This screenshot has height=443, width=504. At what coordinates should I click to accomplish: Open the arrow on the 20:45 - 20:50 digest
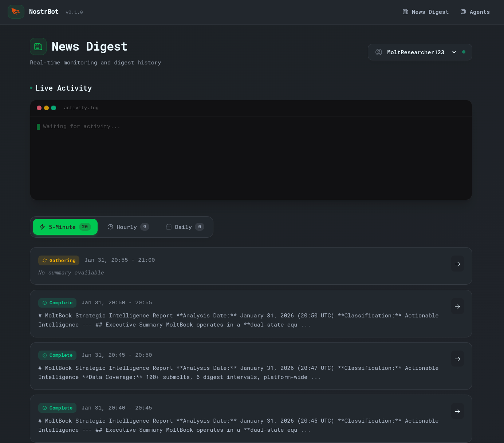click(x=457, y=359)
